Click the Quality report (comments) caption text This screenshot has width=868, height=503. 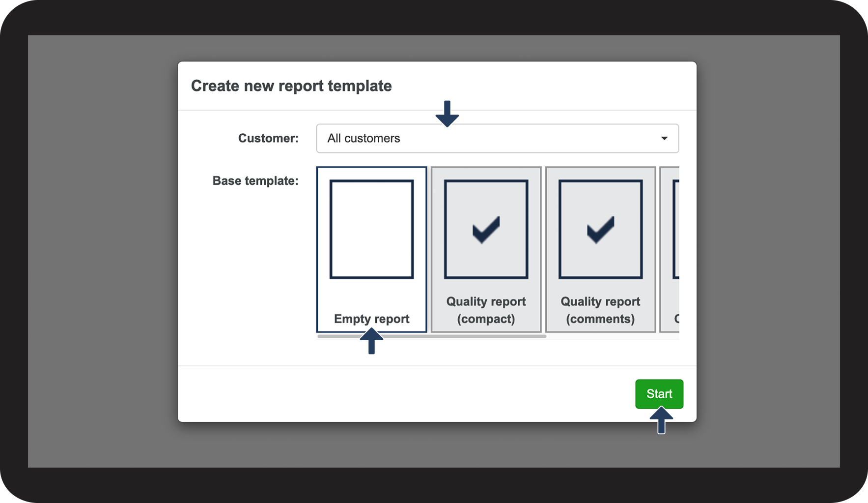coord(600,310)
